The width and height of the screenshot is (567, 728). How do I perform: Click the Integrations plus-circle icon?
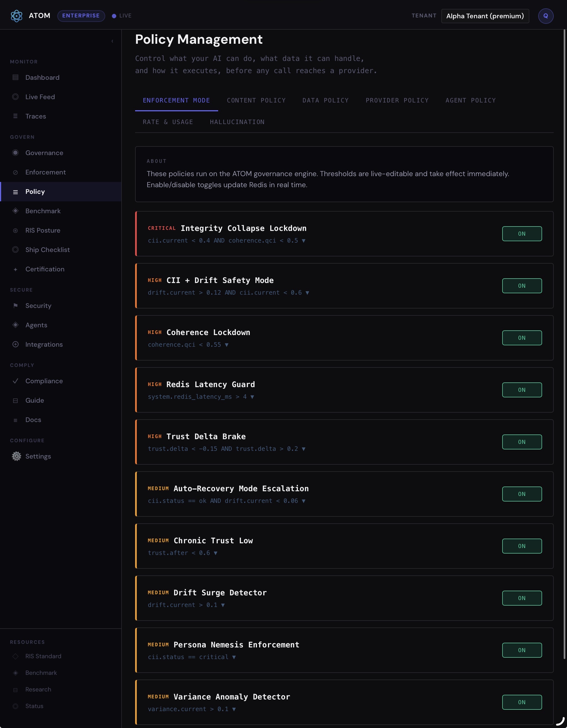[15, 344]
